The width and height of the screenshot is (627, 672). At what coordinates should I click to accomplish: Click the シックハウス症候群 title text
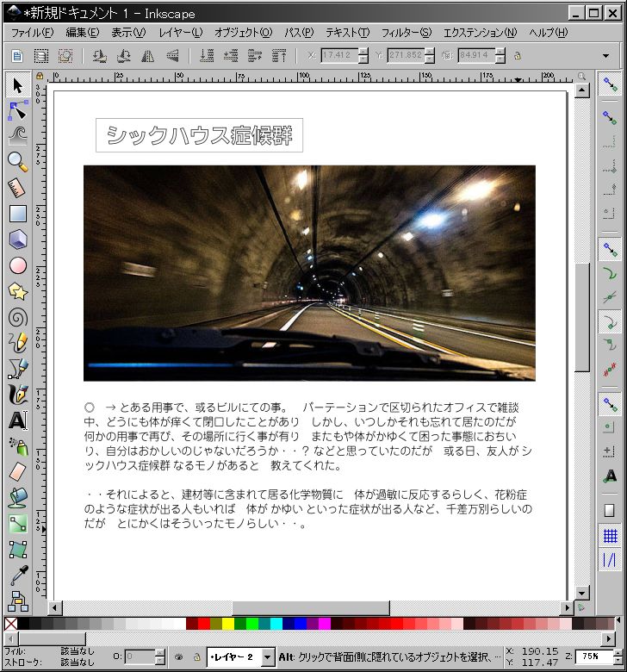point(199,135)
